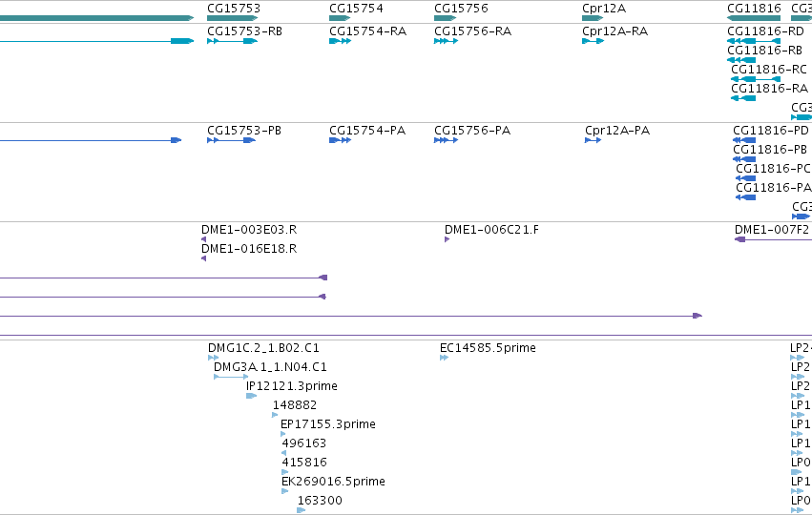Select the CG15754-RA transcript
The image size is (812, 515).
(x=341, y=41)
